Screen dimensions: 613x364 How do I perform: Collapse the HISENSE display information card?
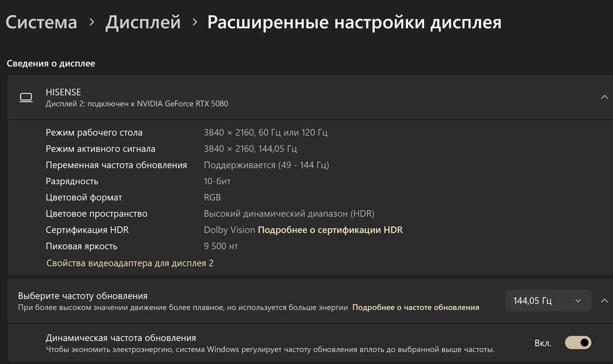click(x=604, y=97)
